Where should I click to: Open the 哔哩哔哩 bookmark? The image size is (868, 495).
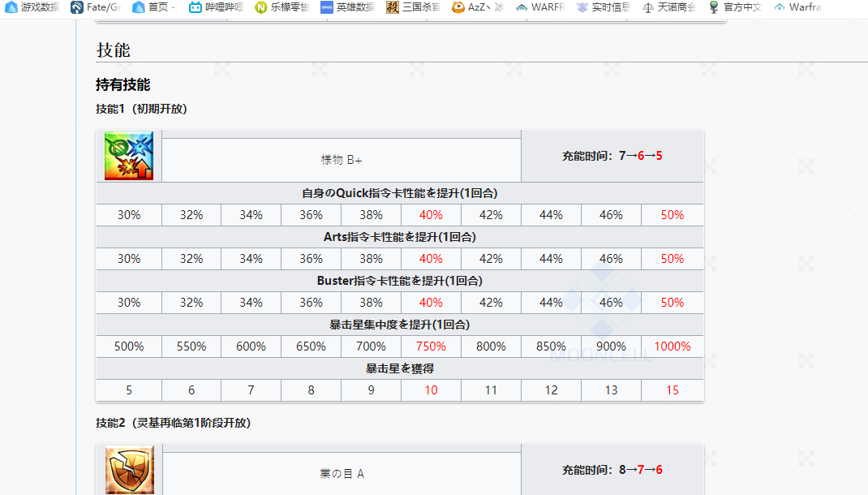pos(216,7)
